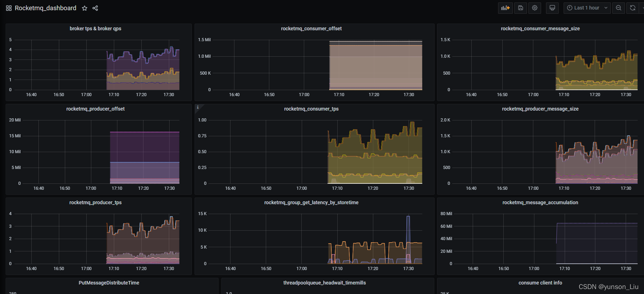Screen dimensions: 644x294
Task: Click the dashboards grid icon beside Rocketmq_dashboard
Action: [9, 8]
